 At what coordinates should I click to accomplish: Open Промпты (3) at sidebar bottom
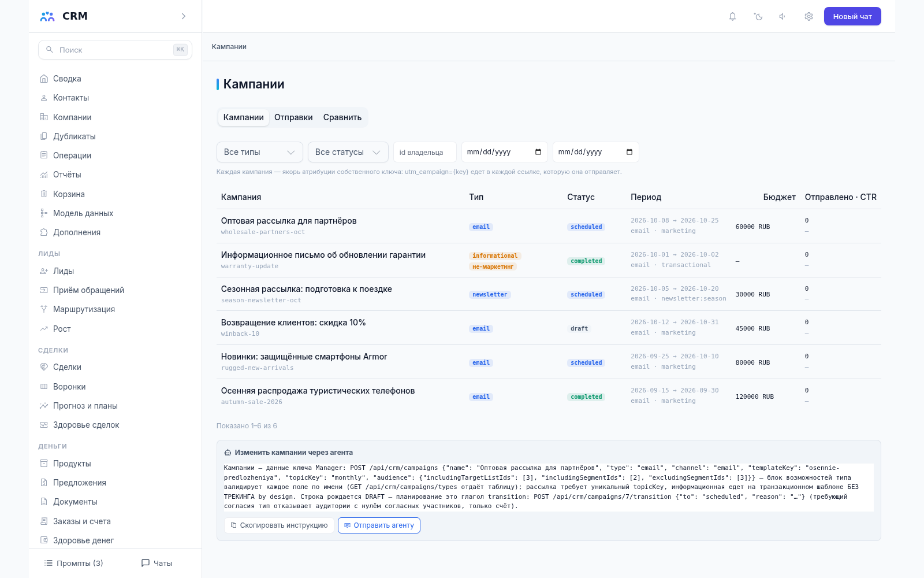pyautogui.click(x=74, y=563)
